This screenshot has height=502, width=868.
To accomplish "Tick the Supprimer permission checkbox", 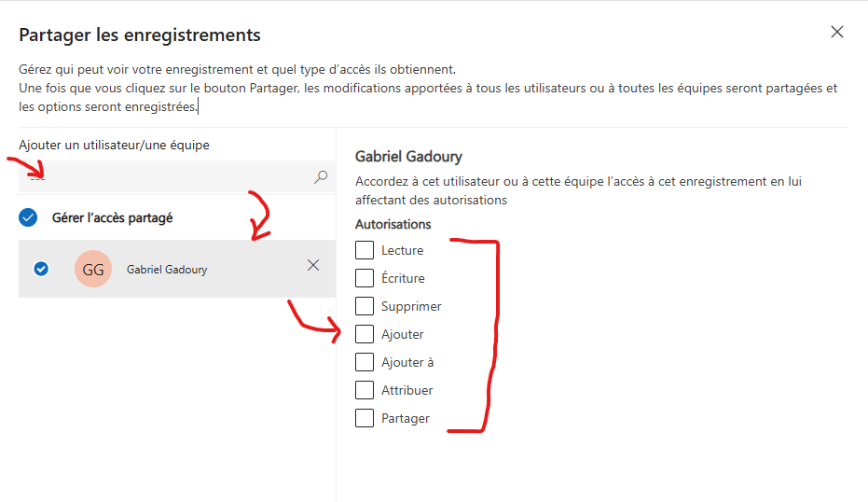I will (x=365, y=306).
